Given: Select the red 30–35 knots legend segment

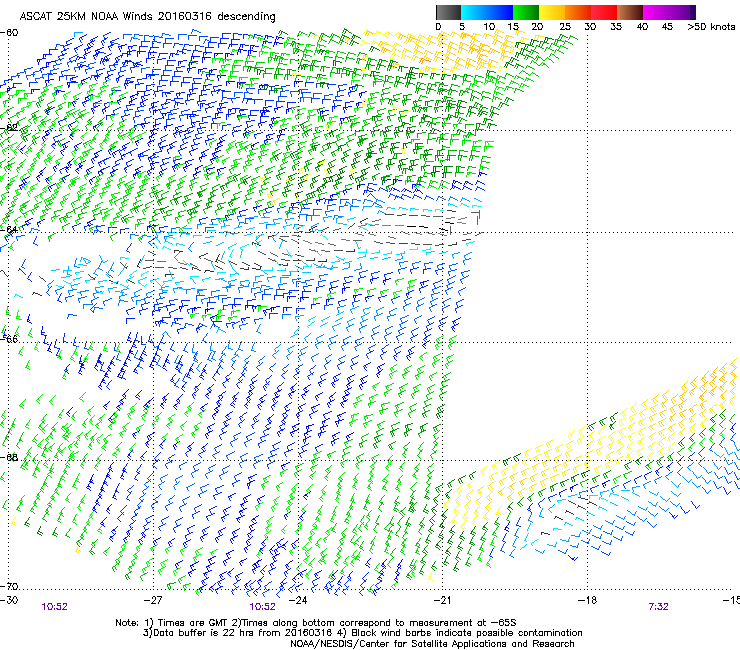Looking at the screenshot, I should [x=604, y=12].
